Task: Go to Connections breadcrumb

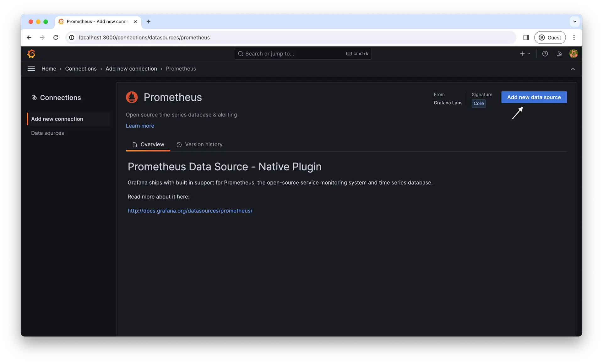Action: pyautogui.click(x=81, y=69)
